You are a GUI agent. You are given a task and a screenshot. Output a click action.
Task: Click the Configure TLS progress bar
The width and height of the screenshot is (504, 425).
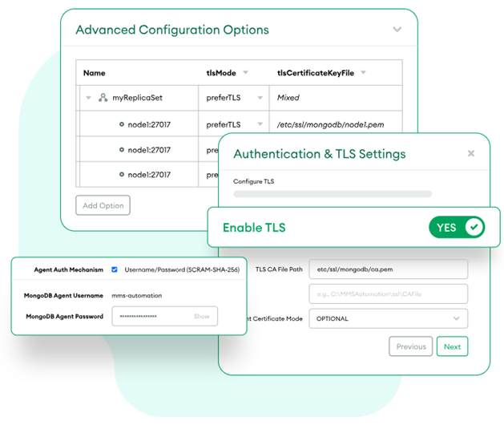tap(333, 194)
